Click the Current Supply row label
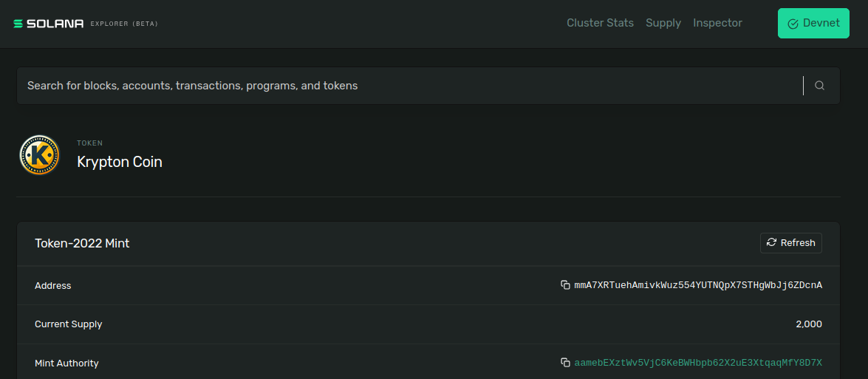Screen dimensions: 868x379 (69, 324)
